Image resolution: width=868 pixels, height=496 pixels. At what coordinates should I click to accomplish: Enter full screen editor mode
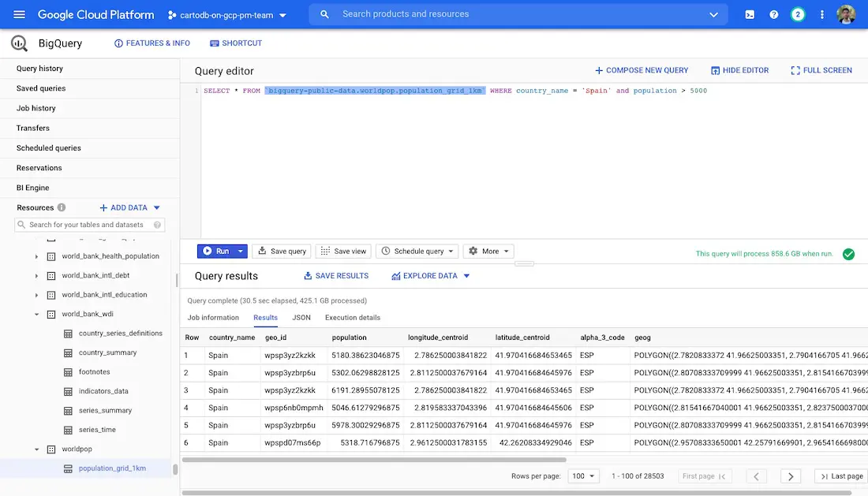coord(821,70)
